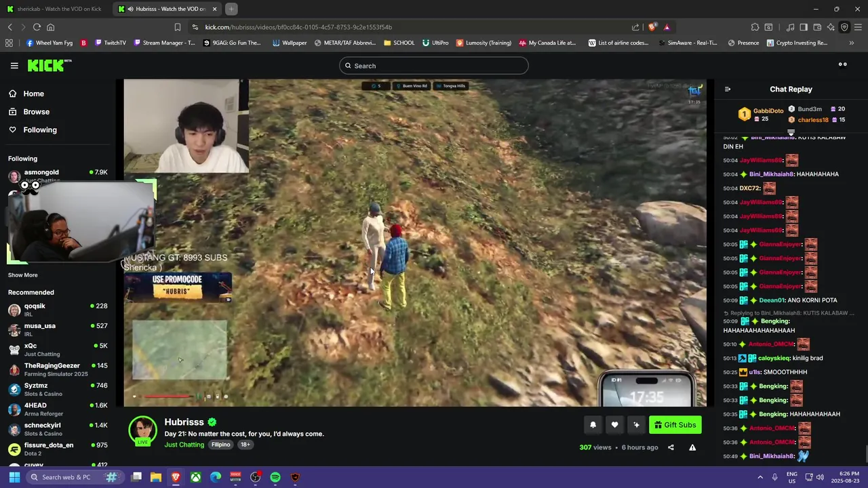Open browser extensions puzzle icon
Screen dimensions: 868x488
point(755,27)
